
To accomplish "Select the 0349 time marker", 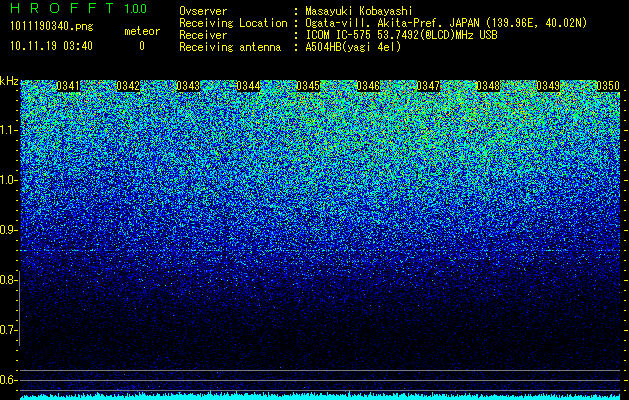I will (x=548, y=86).
